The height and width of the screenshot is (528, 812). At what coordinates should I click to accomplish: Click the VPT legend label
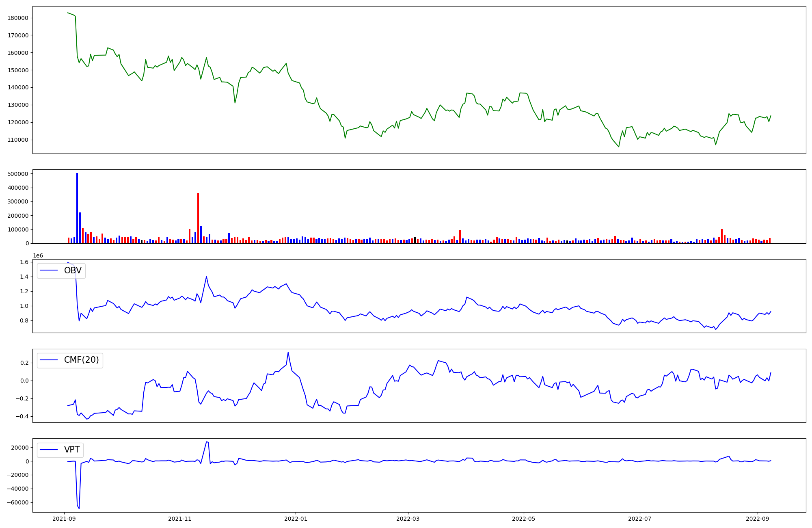point(72,450)
